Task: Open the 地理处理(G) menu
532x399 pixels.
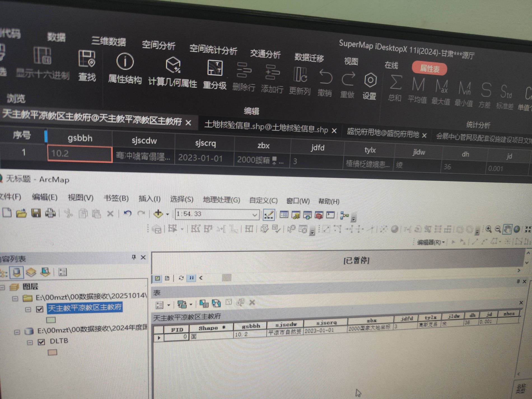Action: 221,200
